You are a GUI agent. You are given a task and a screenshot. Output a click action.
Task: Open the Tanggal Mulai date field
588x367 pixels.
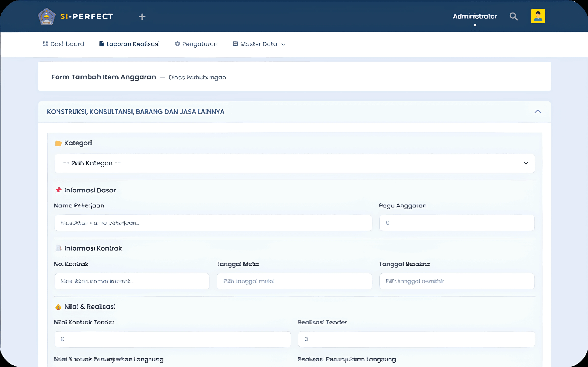[294, 281]
